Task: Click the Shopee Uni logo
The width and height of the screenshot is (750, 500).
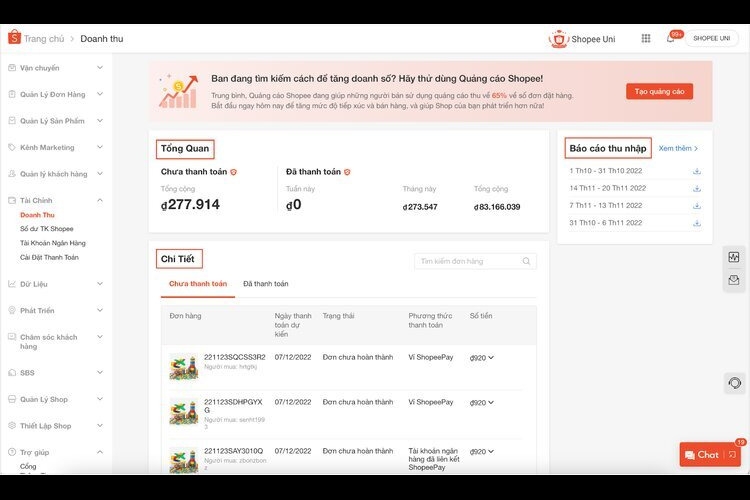Action: point(558,39)
